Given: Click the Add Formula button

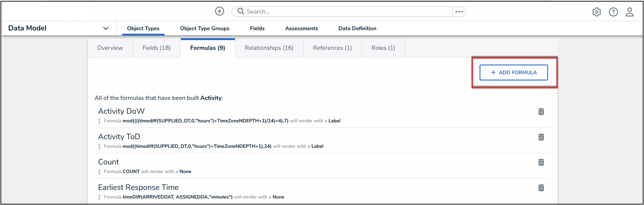Looking at the screenshot, I should 513,73.
